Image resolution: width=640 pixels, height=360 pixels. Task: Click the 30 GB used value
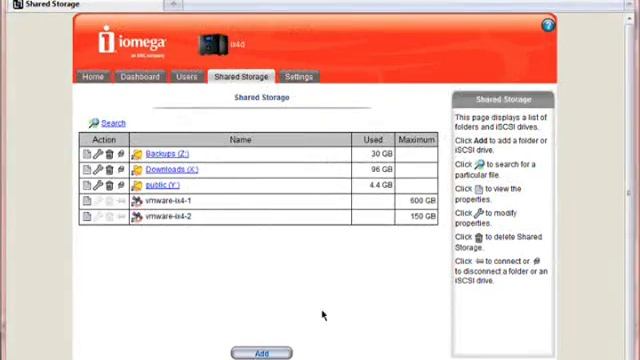click(382, 154)
